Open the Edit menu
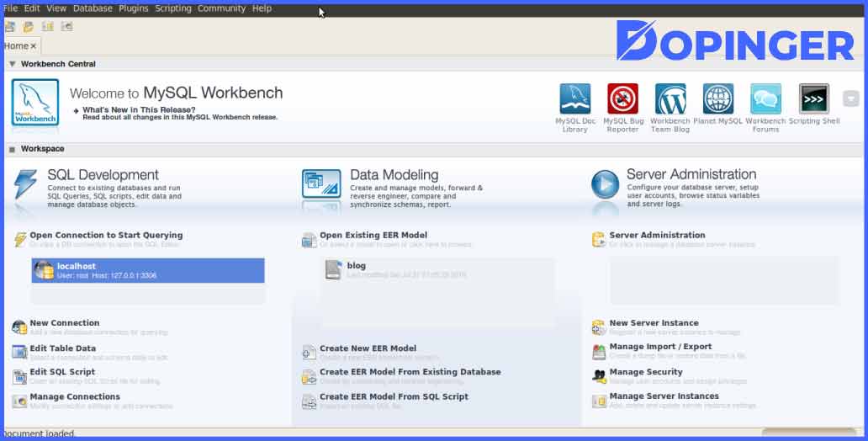This screenshot has width=868, height=441. pos(32,8)
